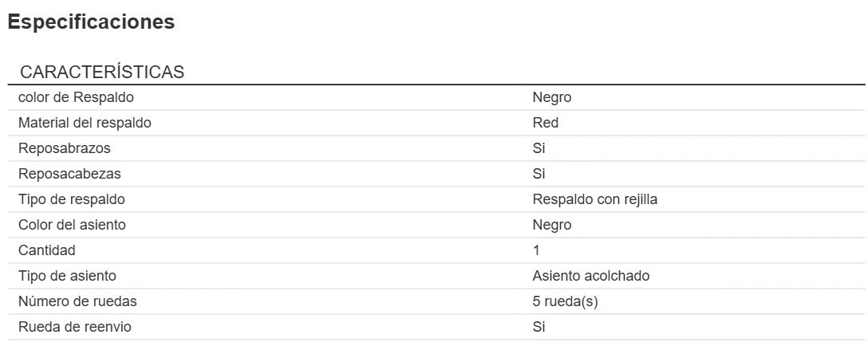Click the Especificaciones heading

(x=91, y=22)
